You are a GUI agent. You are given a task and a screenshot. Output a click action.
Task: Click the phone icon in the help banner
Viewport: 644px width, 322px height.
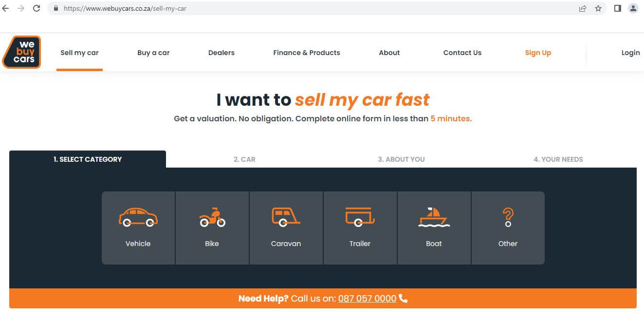pos(403,298)
